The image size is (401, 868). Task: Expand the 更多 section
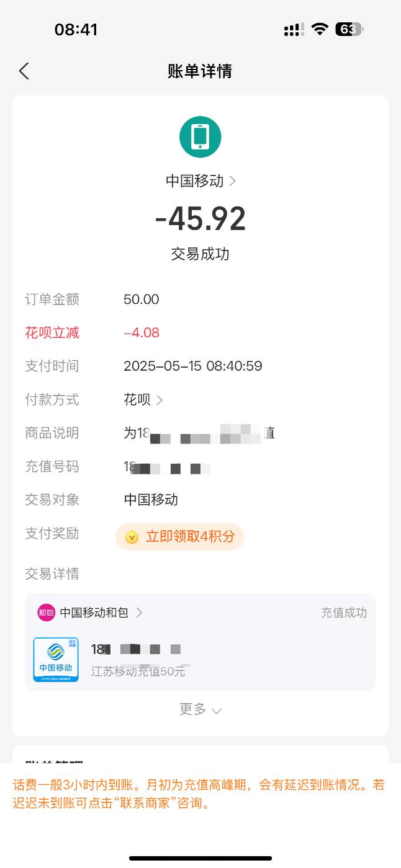pos(200,709)
